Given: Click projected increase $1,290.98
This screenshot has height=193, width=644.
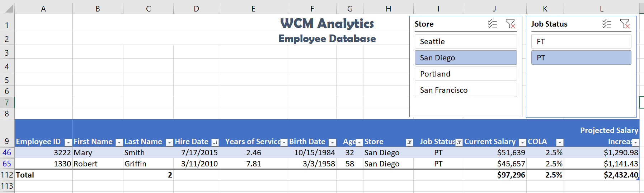Looking at the screenshot, I should coord(602,152).
